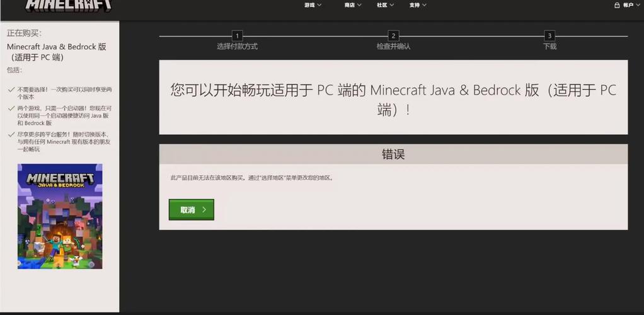Click the 错误 heading bar
Screen dimensions: 644x315
[x=393, y=154]
